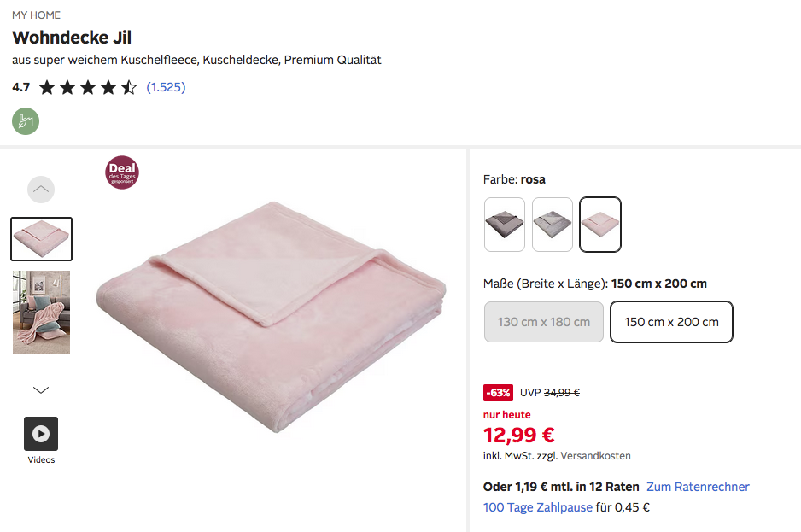
Task: Choose the 150 cm x 200 cm size
Action: 671,322
